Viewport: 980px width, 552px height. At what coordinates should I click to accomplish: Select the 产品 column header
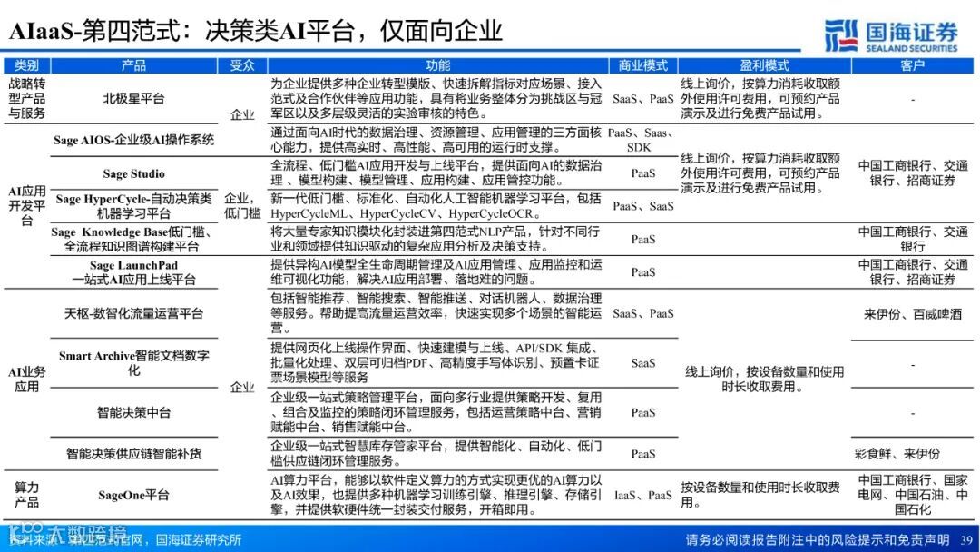[x=133, y=65]
